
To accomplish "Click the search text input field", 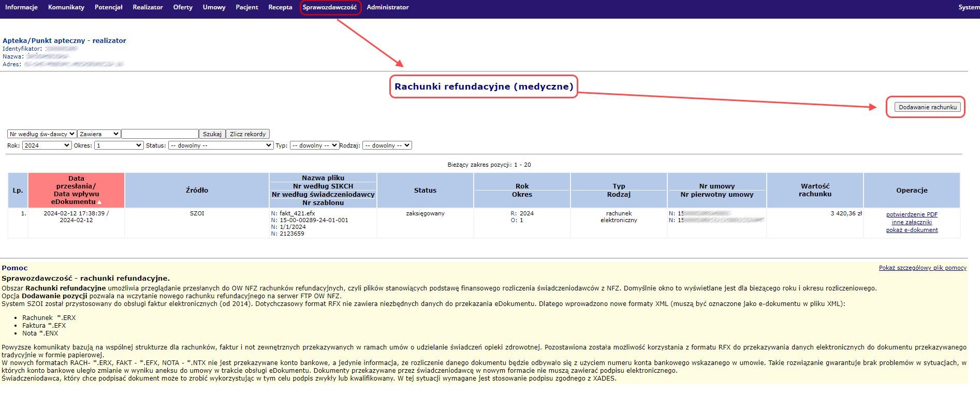I will tap(160, 134).
